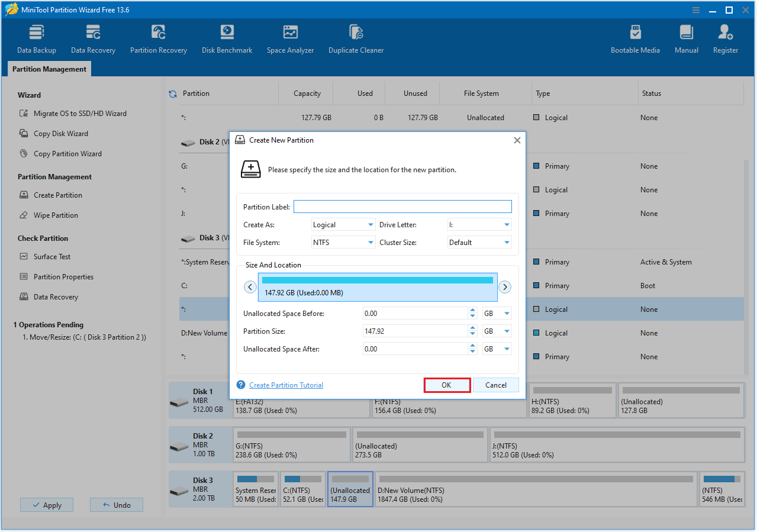The width and height of the screenshot is (757, 532).
Task: Open the Drive Letter dropdown
Action: click(x=479, y=225)
